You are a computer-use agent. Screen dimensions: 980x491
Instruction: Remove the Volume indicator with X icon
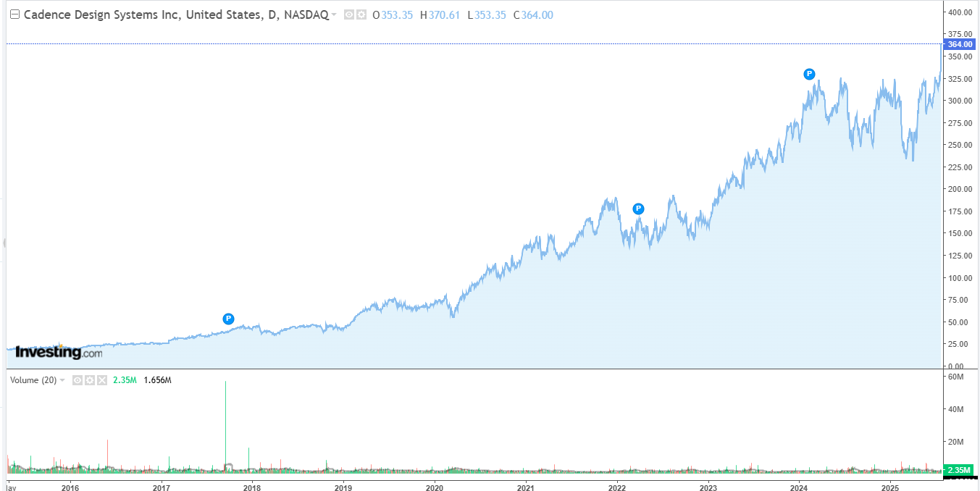coord(102,380)
